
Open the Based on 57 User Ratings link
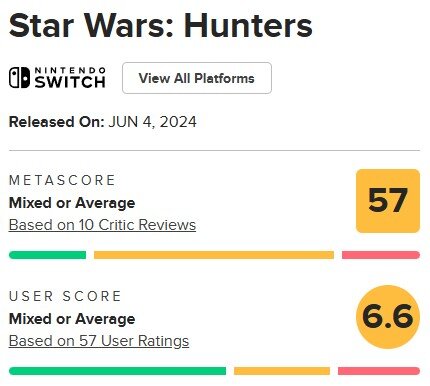pos(99,341)
